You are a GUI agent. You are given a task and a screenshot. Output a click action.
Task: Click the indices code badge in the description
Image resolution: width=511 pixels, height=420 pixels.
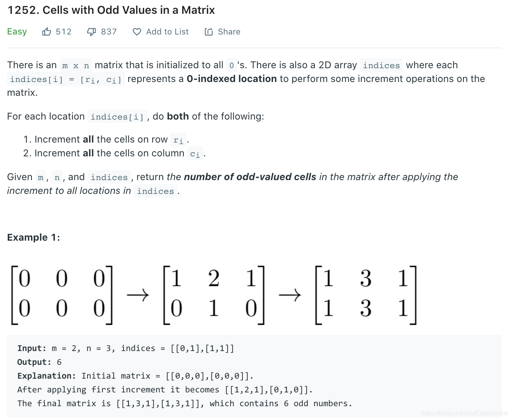click(381, 65)
